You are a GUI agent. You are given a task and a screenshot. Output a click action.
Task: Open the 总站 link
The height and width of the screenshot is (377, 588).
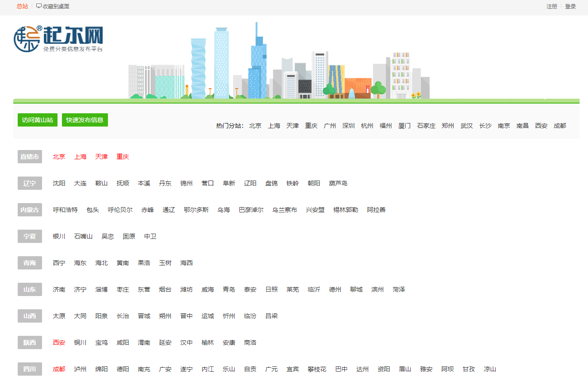[22, 6]
